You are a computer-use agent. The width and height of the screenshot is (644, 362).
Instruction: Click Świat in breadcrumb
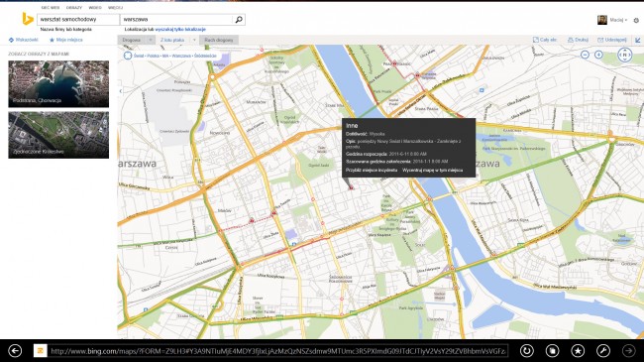(139, 56)
